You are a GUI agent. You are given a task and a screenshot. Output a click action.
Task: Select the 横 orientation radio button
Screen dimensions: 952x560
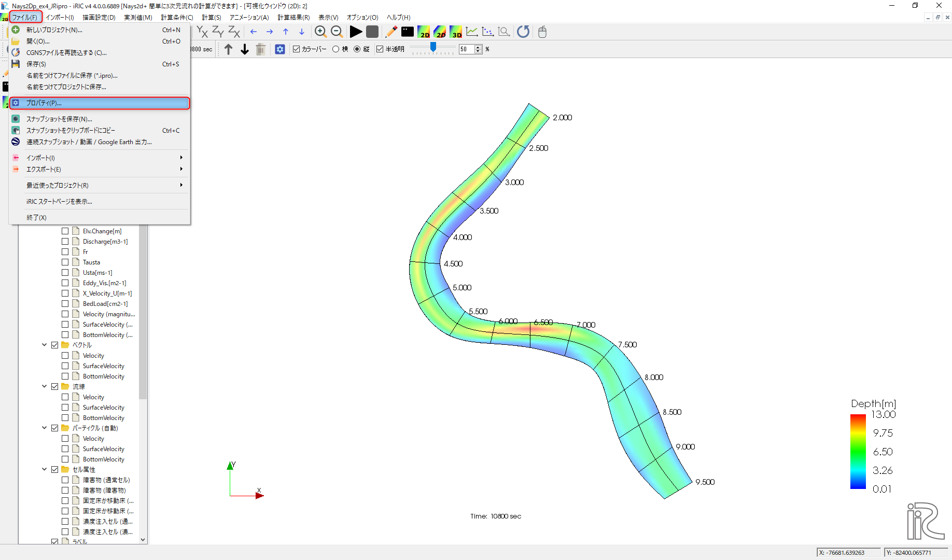click(336, 49)
